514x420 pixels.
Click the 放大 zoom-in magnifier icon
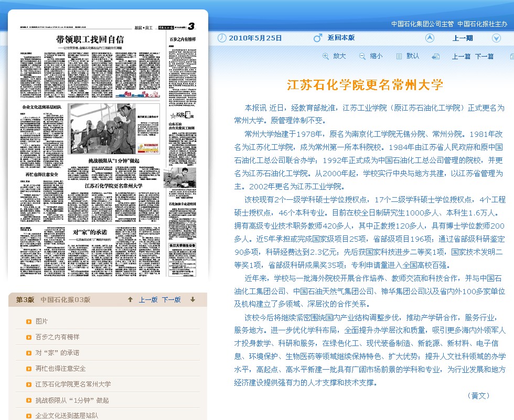coord(326,56)
